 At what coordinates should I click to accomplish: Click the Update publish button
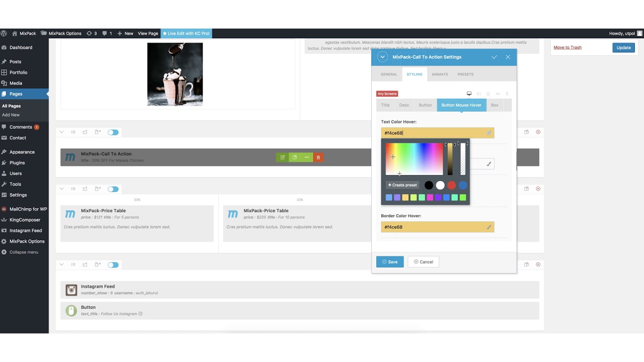[623, 47]
